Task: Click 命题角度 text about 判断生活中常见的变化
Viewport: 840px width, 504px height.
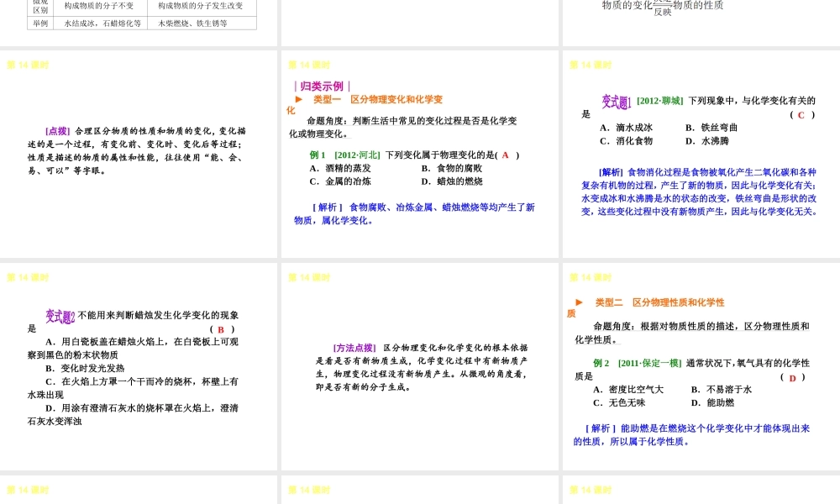Action: tap(403, 128)
